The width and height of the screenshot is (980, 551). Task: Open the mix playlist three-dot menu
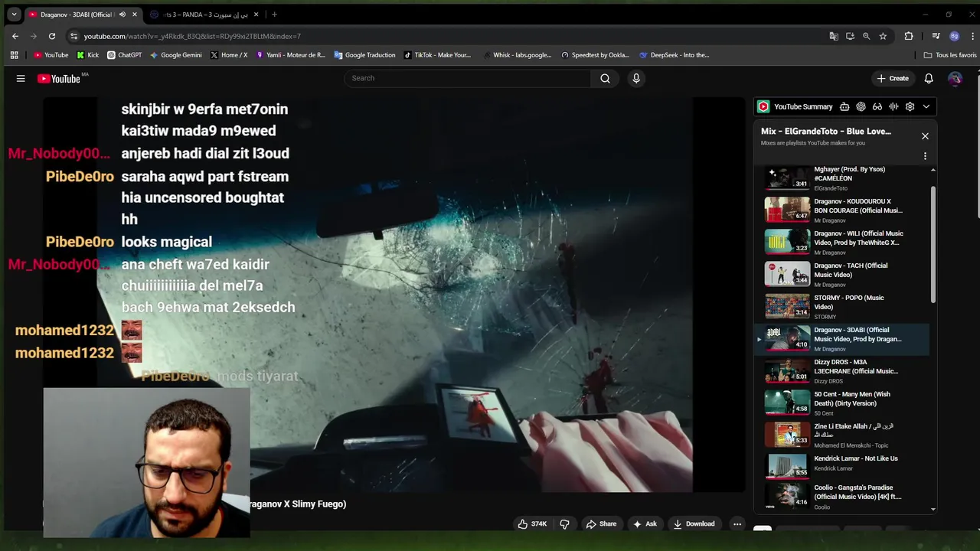coord(925,156)
